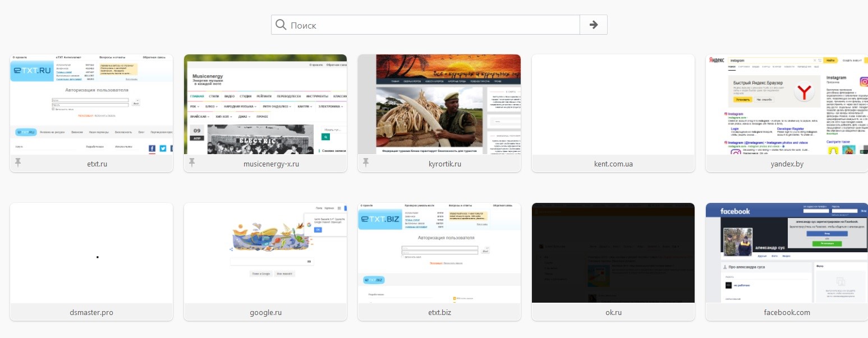The height and width of the screenshot is (338, 868).
Task: Open the blank kent.com.ua tile
Action: 613,105
